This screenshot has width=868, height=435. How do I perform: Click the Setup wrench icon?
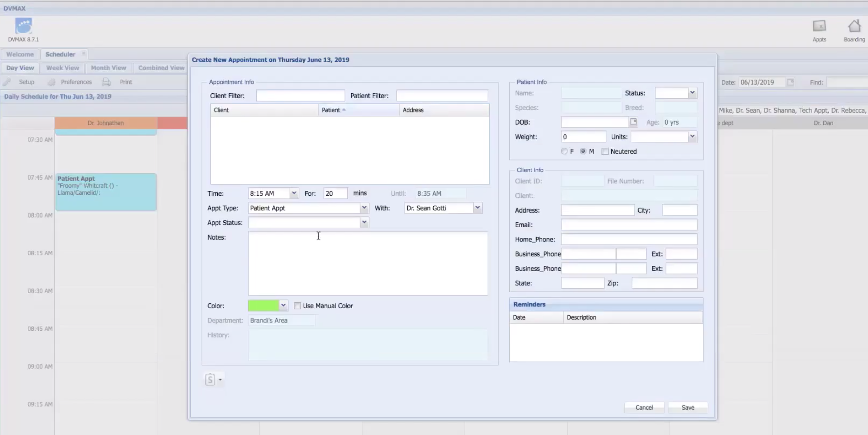point(7,82)
